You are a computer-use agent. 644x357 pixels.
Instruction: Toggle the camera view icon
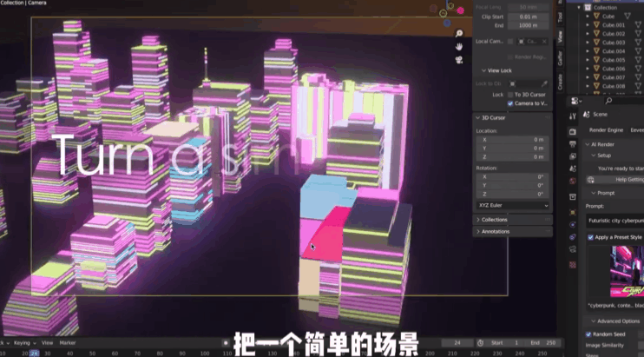[459, 60]
